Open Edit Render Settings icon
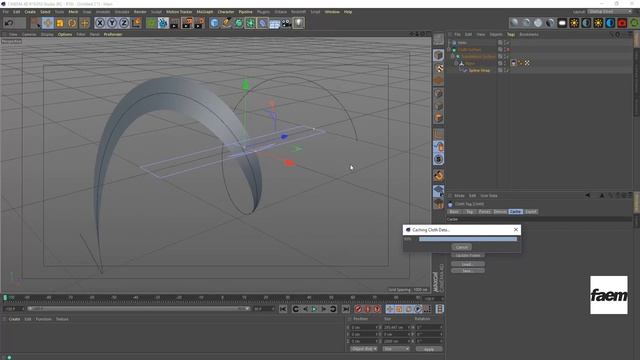The image size is (640, 360). click(199, 23)
